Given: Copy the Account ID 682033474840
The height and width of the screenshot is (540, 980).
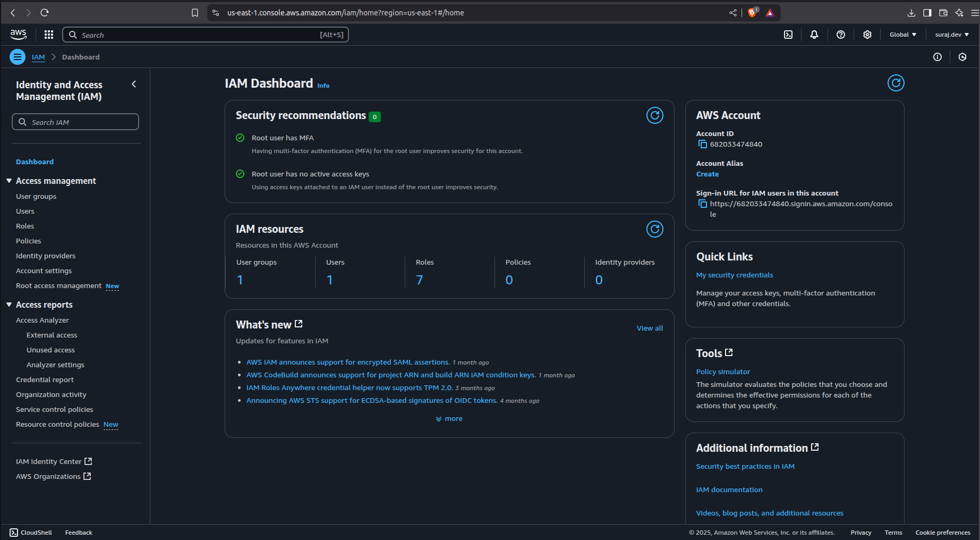Looking at the screenshot, I should tap(702, 144).
